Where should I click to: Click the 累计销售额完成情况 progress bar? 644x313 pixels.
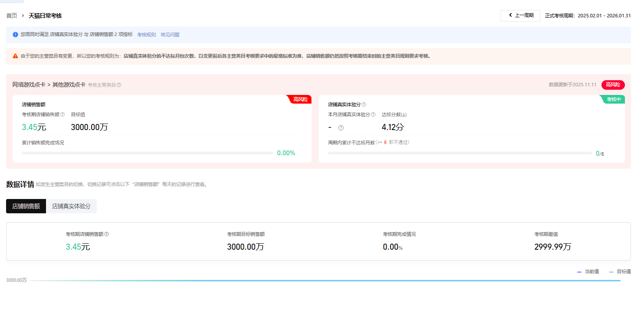tap(147, 153)
